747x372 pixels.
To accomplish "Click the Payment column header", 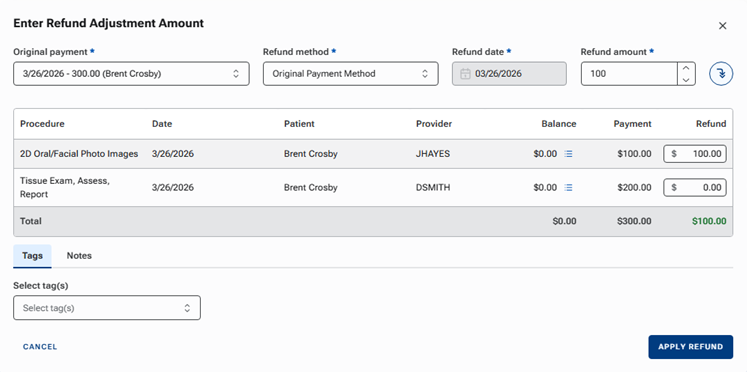I will click(x=632, y=124).
